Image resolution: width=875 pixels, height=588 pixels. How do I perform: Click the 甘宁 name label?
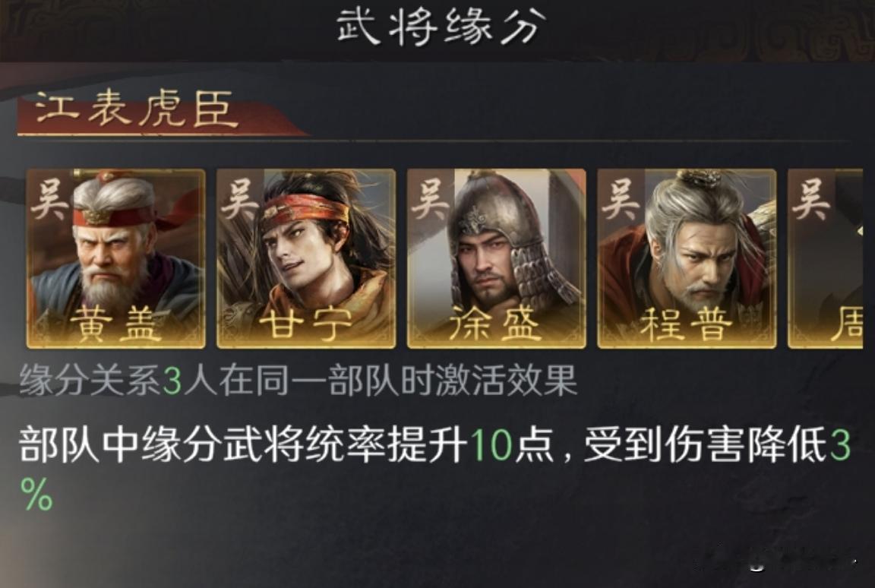click(x=306, y=324)
